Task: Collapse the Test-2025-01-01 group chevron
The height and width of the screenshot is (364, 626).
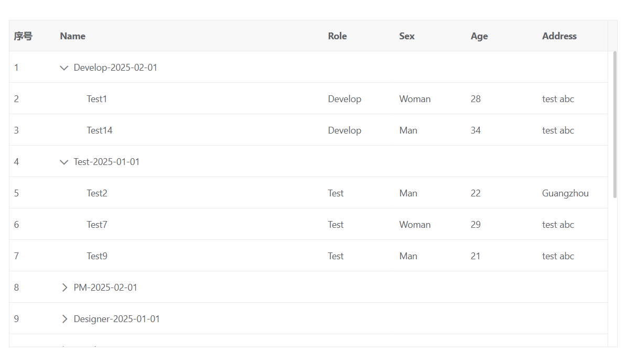Action: click(64, 162)
